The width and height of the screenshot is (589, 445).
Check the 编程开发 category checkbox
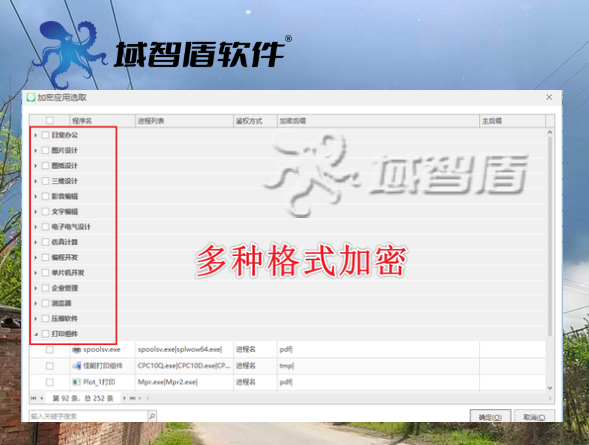(45, 258)
